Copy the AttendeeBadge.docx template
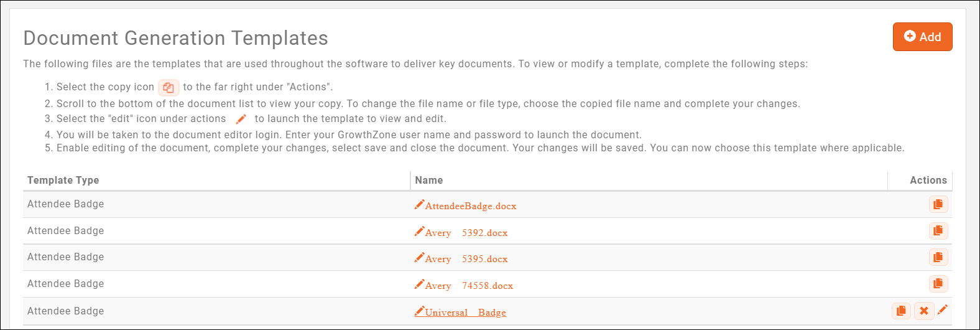This screenshot has height=330, width=980. [938, 204]
